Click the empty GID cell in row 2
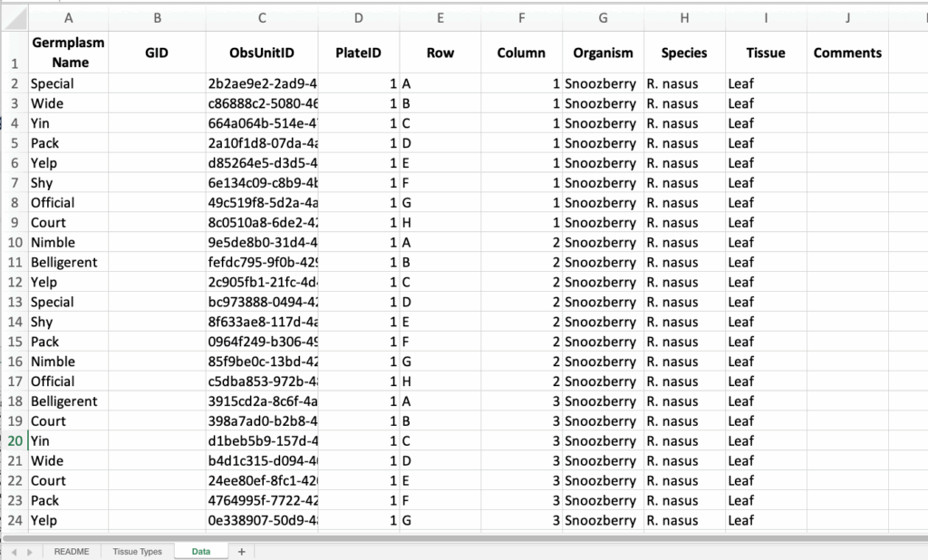This screenshot has height=560, width=928. 157,83
